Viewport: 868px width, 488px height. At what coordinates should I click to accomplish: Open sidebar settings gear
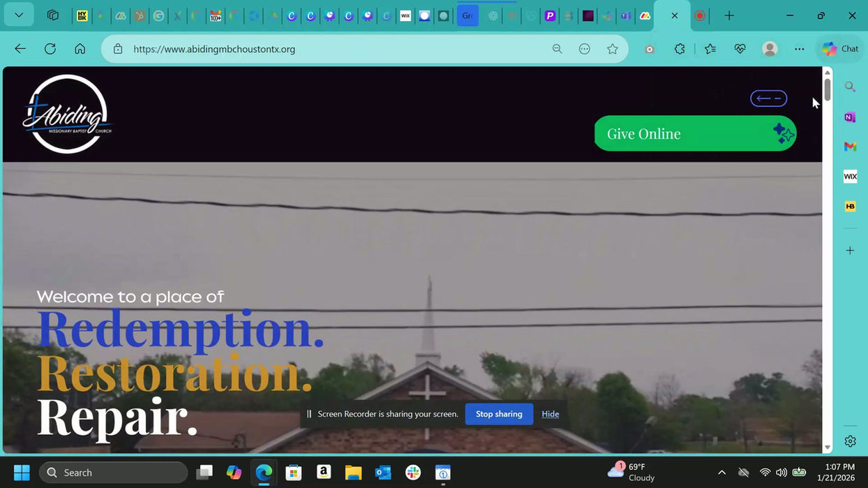point(850,441)
